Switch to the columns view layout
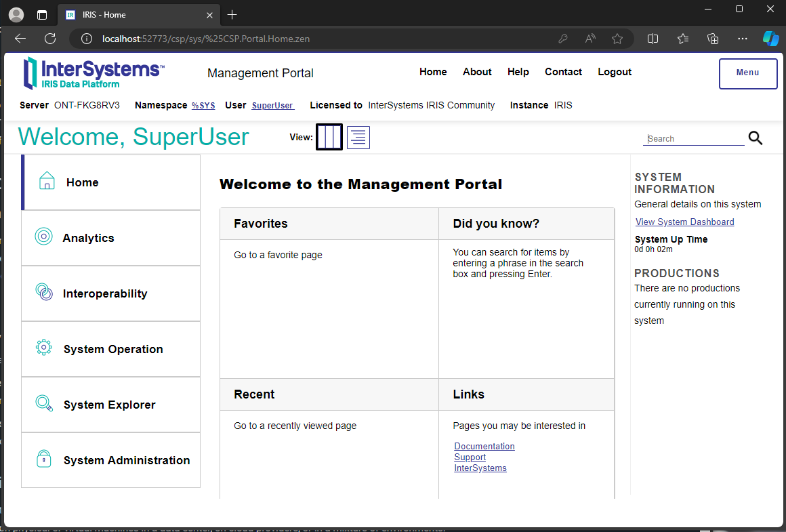786x532 pixels. tap(329, 138)
